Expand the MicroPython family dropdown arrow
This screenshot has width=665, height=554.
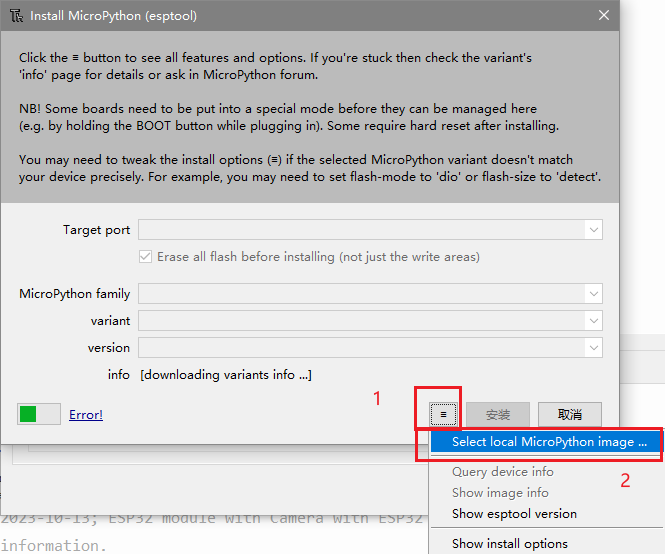pyautogui.click(x=593, y=294)
